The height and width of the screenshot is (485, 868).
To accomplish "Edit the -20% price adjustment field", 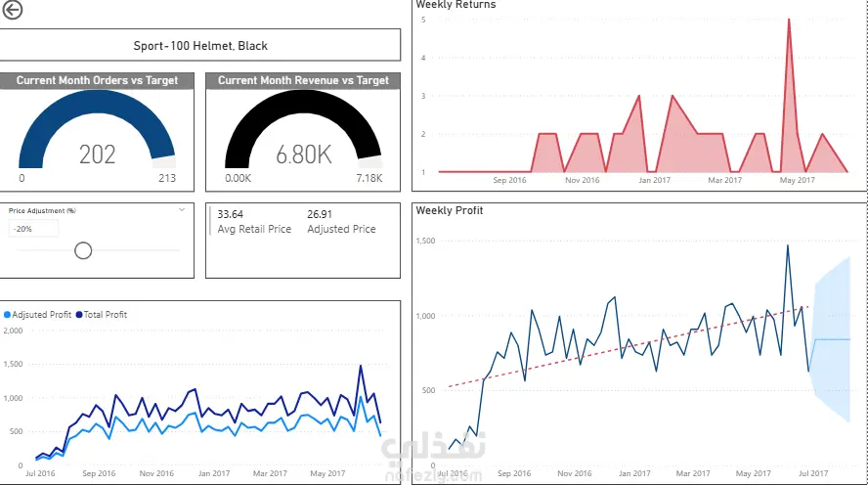I will [x=33, y=229].
